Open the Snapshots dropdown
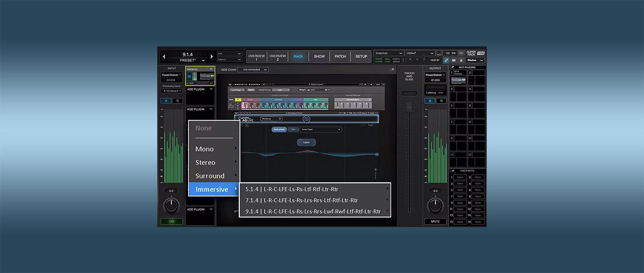This screenshot has width=644, height=273. point(389,53)
